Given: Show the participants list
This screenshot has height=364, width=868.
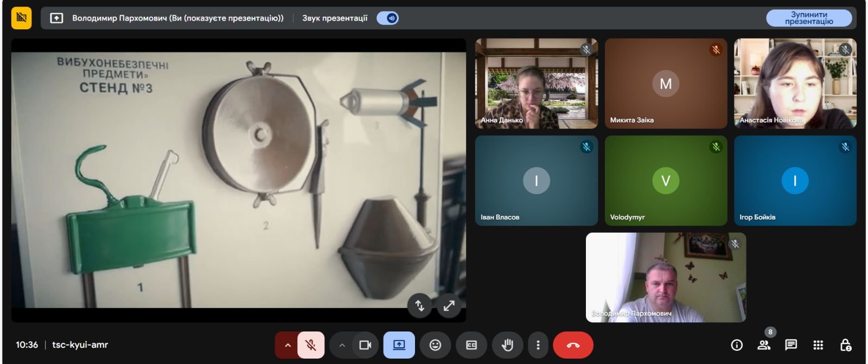Looking at the screenshot, I should point(764,345).
